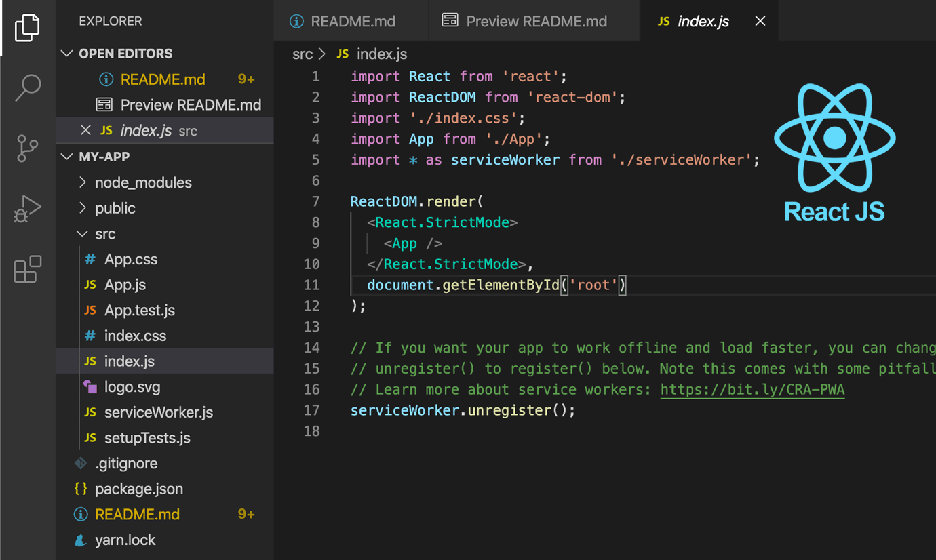Image resolution: width=936 pixels, height=560 pixels.
Task: Open the Search view icon
Action: pyautogui.click(x=27, y=87)
